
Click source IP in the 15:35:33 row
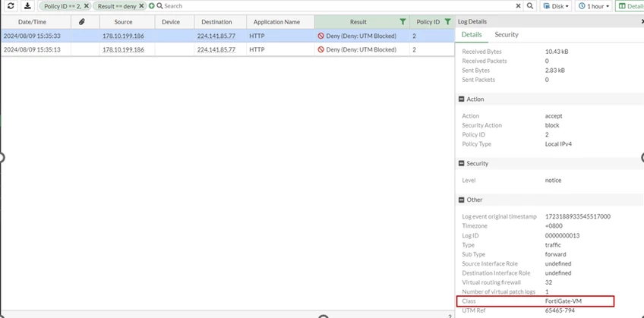tap(123, 36)
